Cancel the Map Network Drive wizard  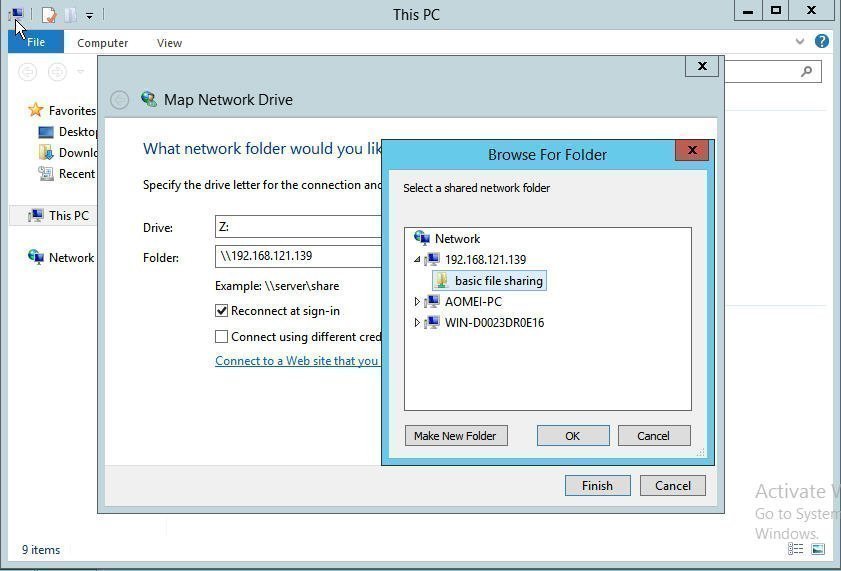coord(673,486)
